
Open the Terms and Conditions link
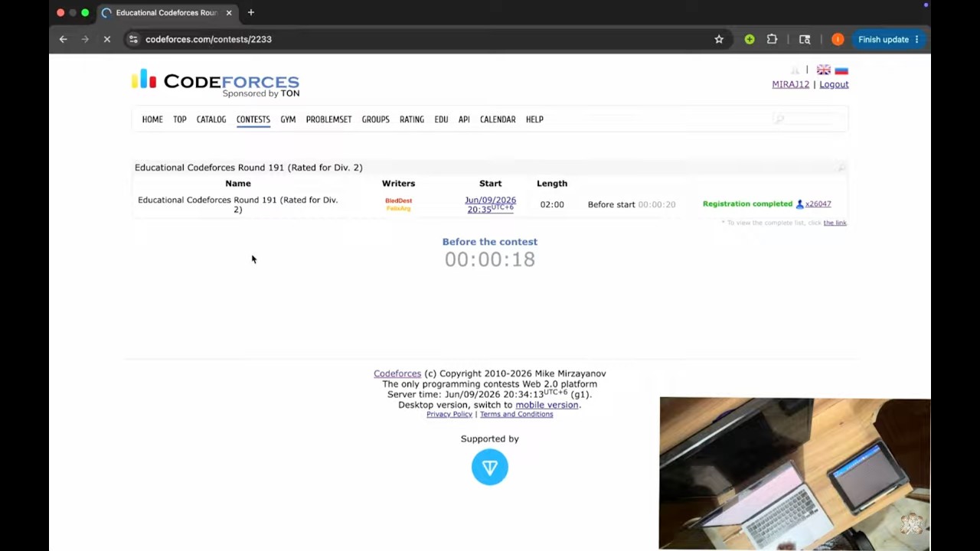(516, 414)
